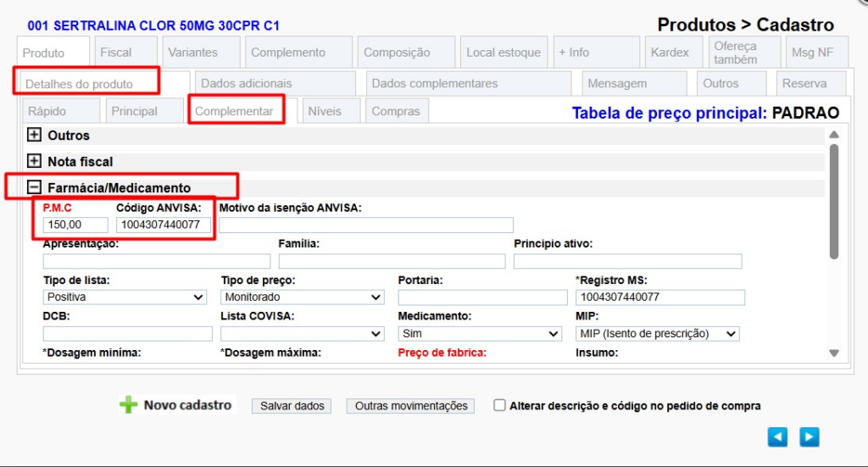Switch to the Compras tab
Screen dimensions: 868x467
[x=397, y=111]
